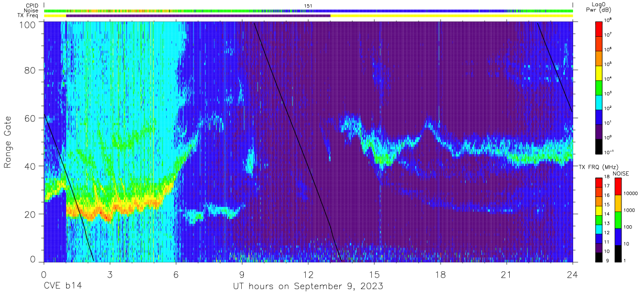Click the red 17-18 MHz TX FRQ segment
The image size is (644, 297).
[599, 182]
